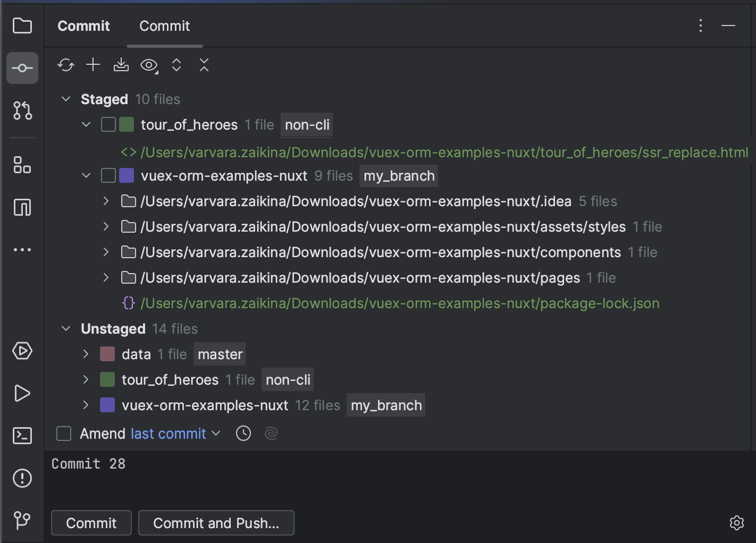This screenshot has height=543, width=756.
Task: Click the AI generate commit message icon
Action: tap(271, 434)
